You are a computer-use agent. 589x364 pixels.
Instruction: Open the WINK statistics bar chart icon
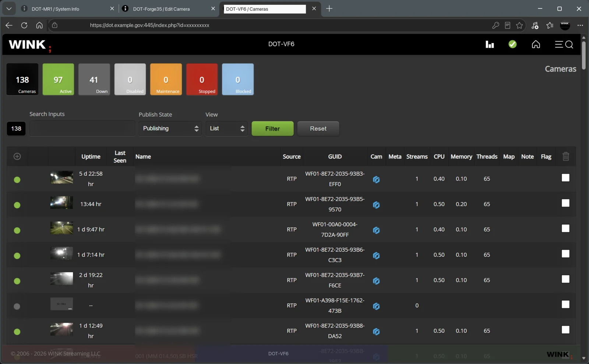pyautogui.click(x=490, y=45)
